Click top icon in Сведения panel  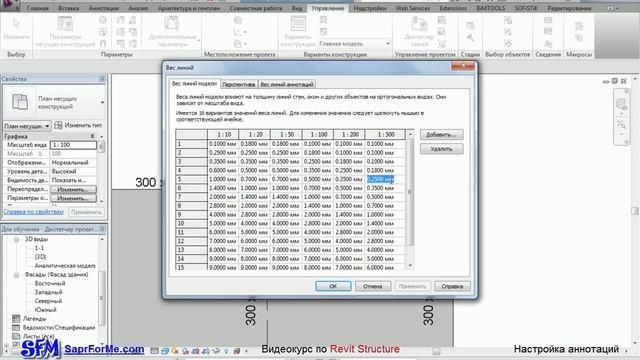pyautogui.click(x=548, y=20)
